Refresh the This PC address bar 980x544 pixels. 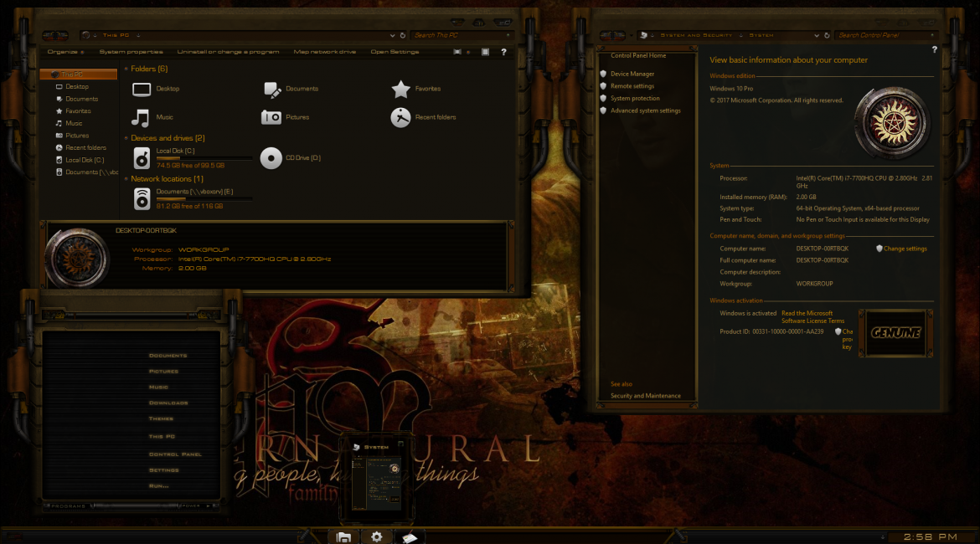point(403,36)
